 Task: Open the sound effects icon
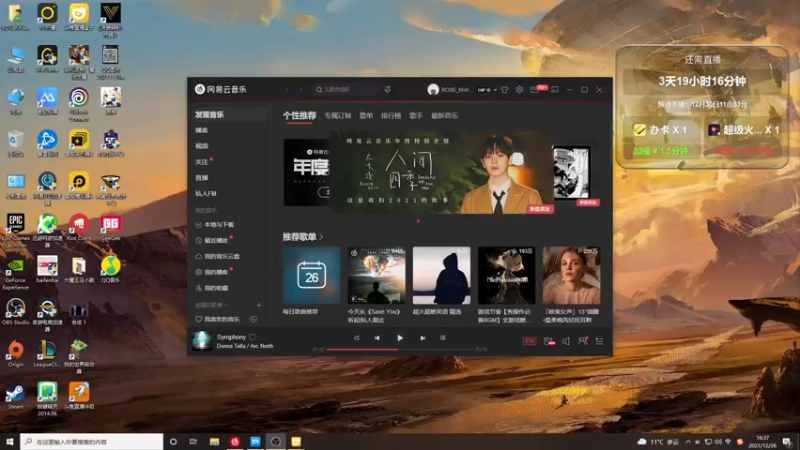(x=549, y=341)
